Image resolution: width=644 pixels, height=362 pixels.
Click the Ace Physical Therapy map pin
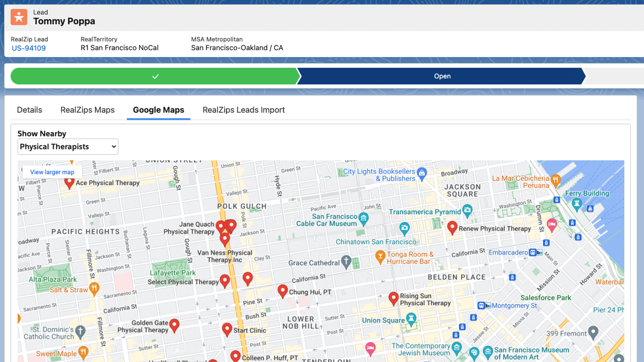tap(69, 183)
